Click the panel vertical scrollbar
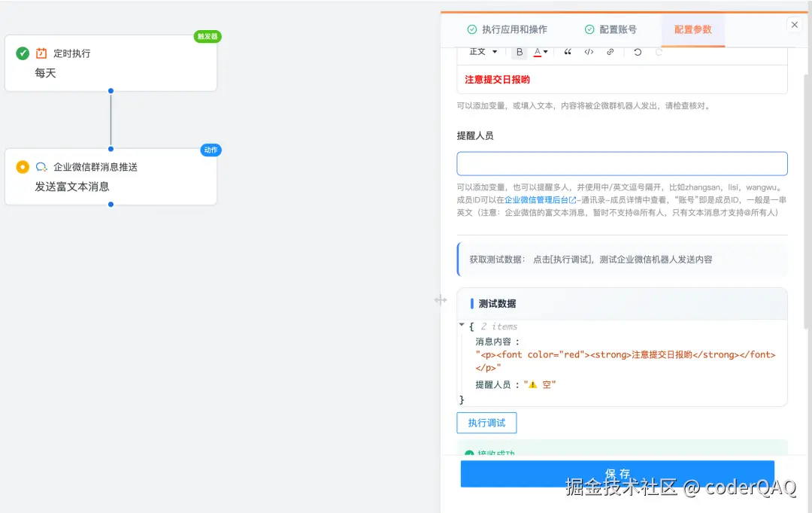 807,202
